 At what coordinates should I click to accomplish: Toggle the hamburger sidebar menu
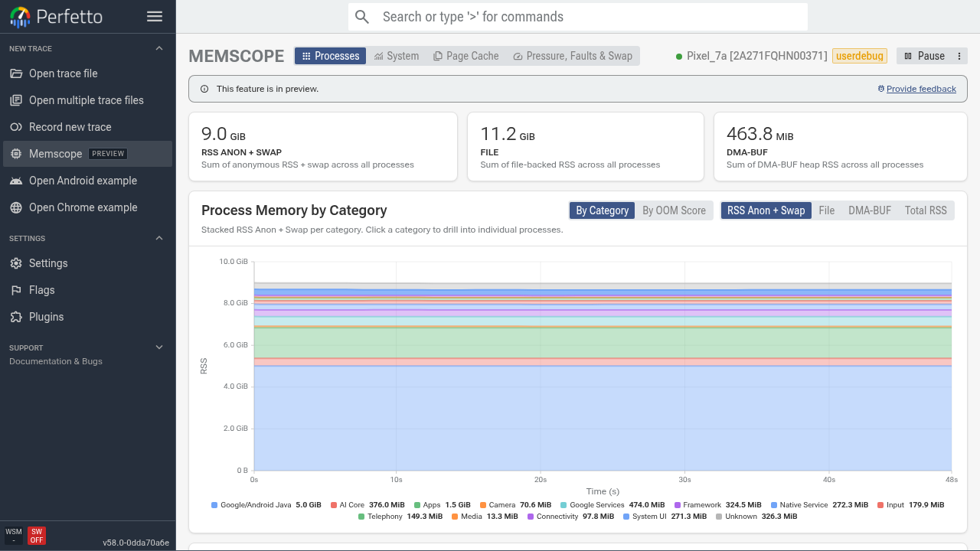click(x=155, y=17)
